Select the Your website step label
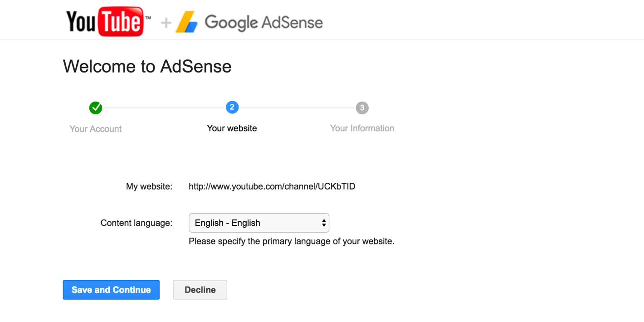 click(x=232, y=128)
